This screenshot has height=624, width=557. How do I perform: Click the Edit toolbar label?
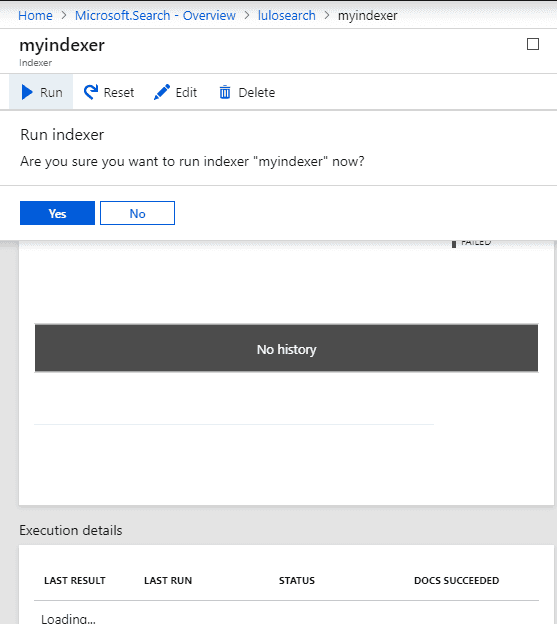[x=186, y=92]
